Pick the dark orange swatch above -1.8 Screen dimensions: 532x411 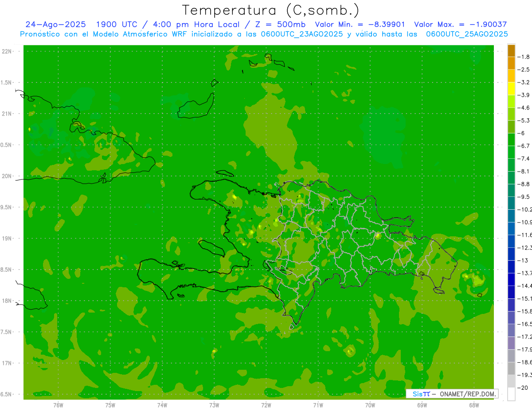coord(511,51)
